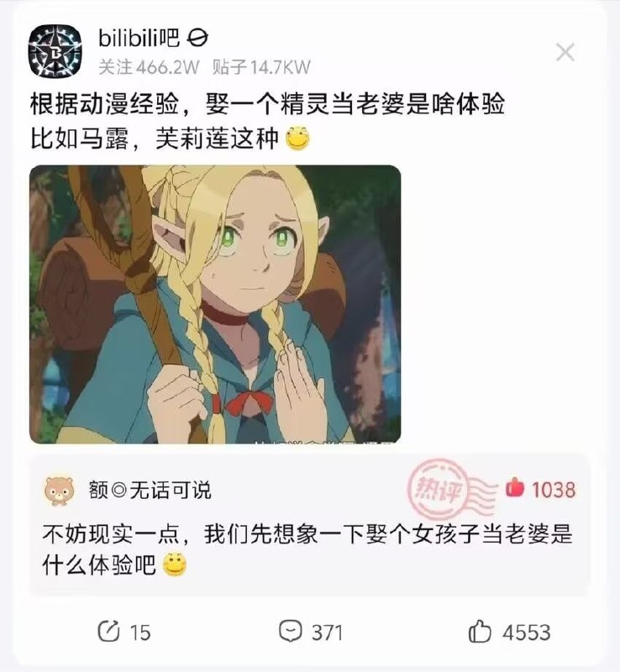Viewport: 620px width, 672px height.
Task: Click the smiley emoji in the hot comment
Action: pos(175,564)
